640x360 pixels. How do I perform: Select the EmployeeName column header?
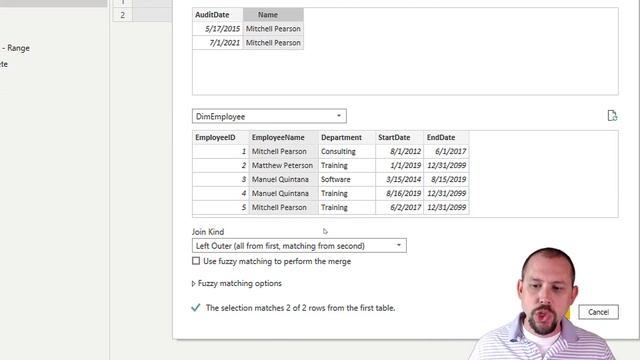284,138
